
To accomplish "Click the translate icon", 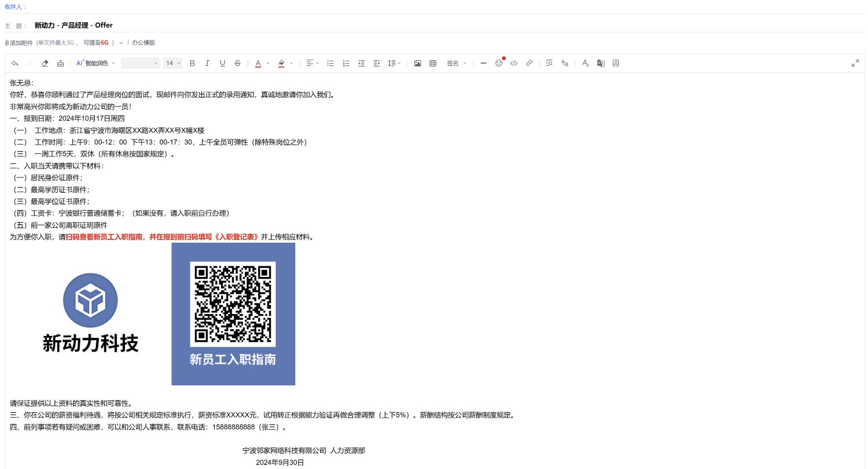I will (x=601, y=63).
